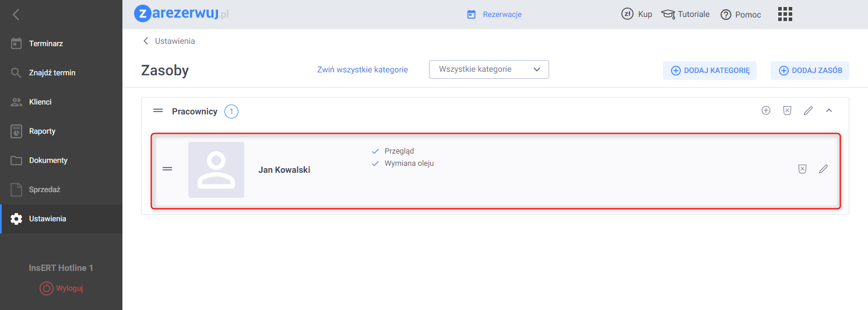Go back to Ustawienia via breadcrumb chevron
This screenshot has width=868, height=310.
coord(146,41)
